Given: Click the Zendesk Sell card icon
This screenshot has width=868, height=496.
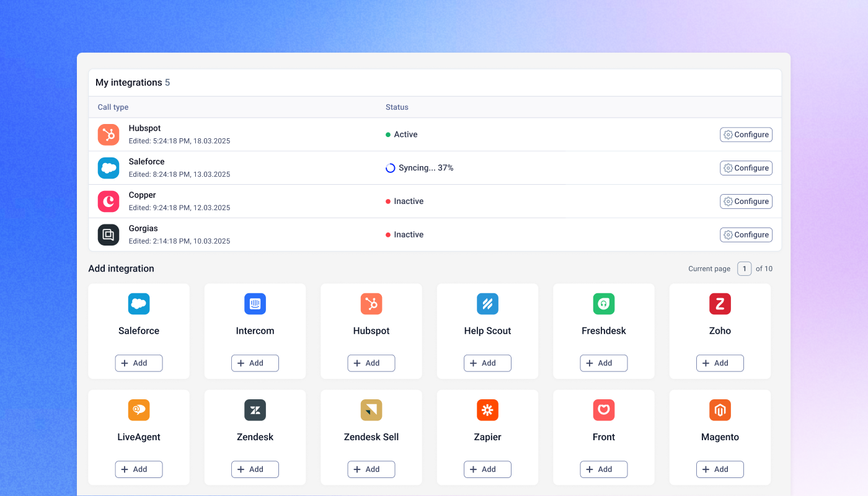Looking at the screenshot, I should 371,410.
